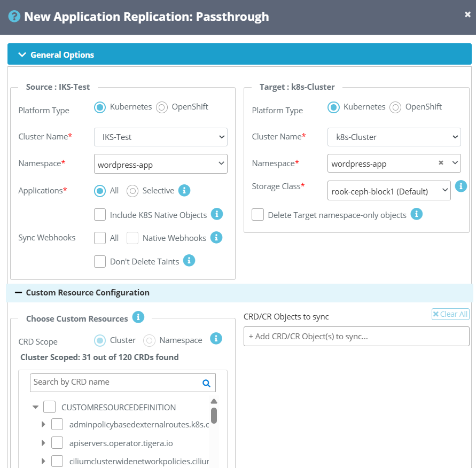Click Add CRD/CR Object(s) to sync field
Image resolution: width=476 pixels, height=468 pixels.
tap(356, 336)
